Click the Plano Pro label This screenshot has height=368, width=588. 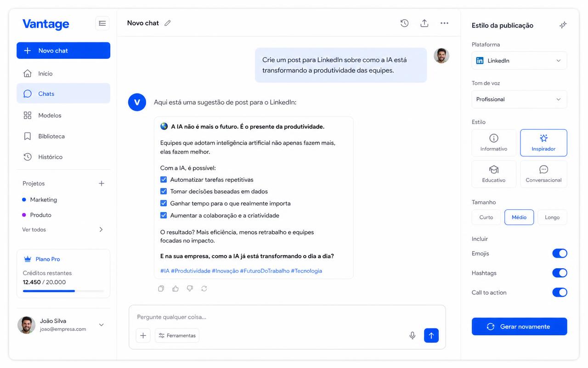click(48, 259)
